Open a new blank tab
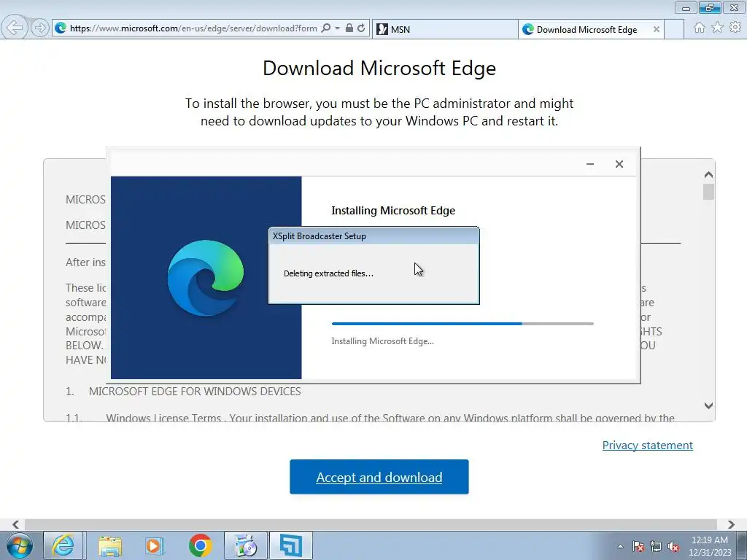Viewport: 747px width, 560px height. pyautogui.click(x=674, y=29)
